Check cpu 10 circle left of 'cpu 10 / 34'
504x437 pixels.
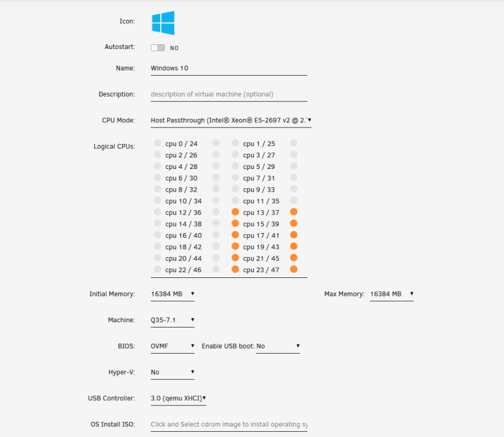(x=157, y=200)
